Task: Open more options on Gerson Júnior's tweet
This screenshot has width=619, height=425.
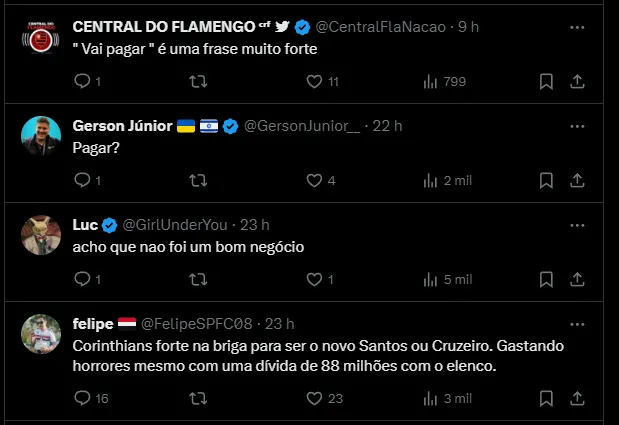Action: [x=576, y=127]
